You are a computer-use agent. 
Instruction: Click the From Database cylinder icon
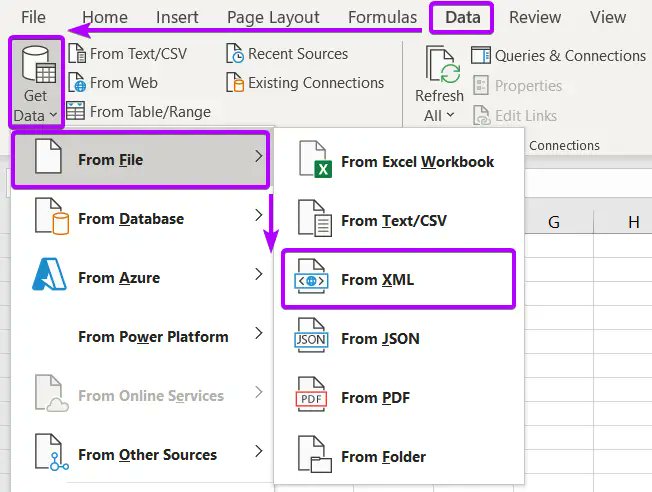(x=52, y=216)
